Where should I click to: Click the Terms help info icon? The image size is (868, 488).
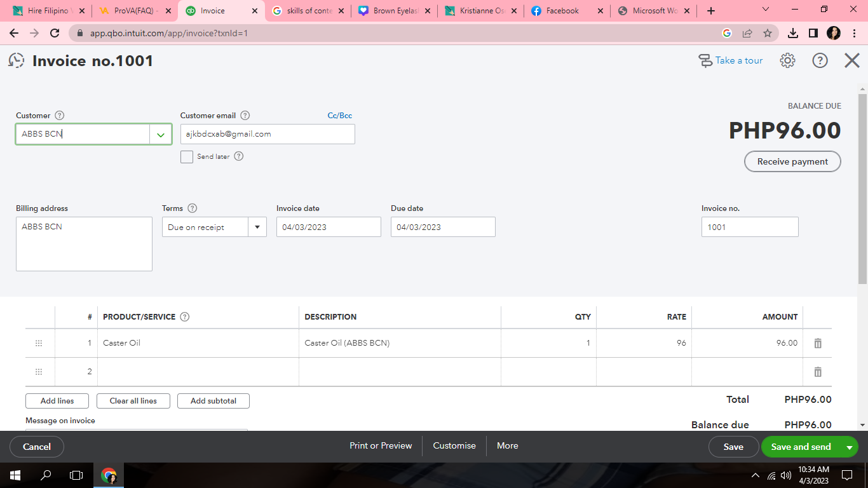point(193,208)
